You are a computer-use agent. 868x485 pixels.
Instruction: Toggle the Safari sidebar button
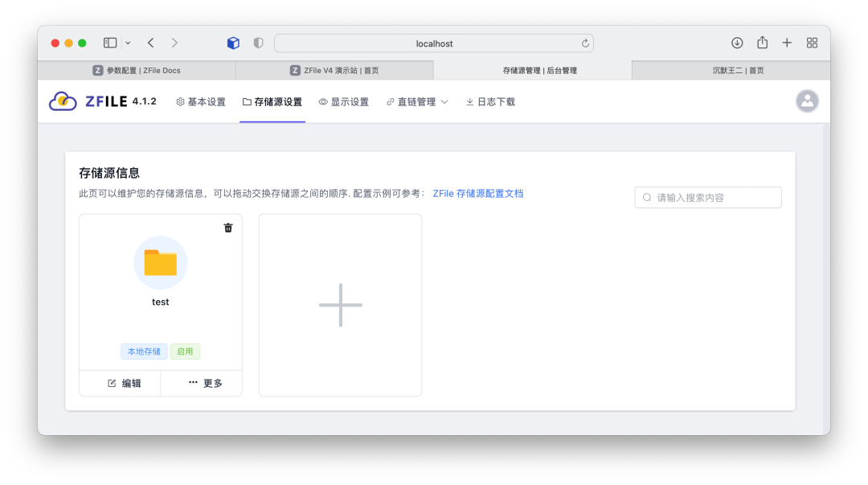(110, 43)
